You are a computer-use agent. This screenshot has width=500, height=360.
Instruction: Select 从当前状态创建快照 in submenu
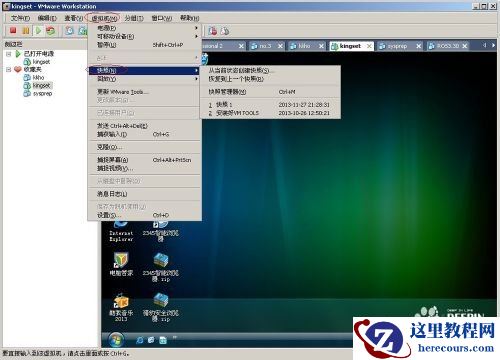[x=270, y=70]
